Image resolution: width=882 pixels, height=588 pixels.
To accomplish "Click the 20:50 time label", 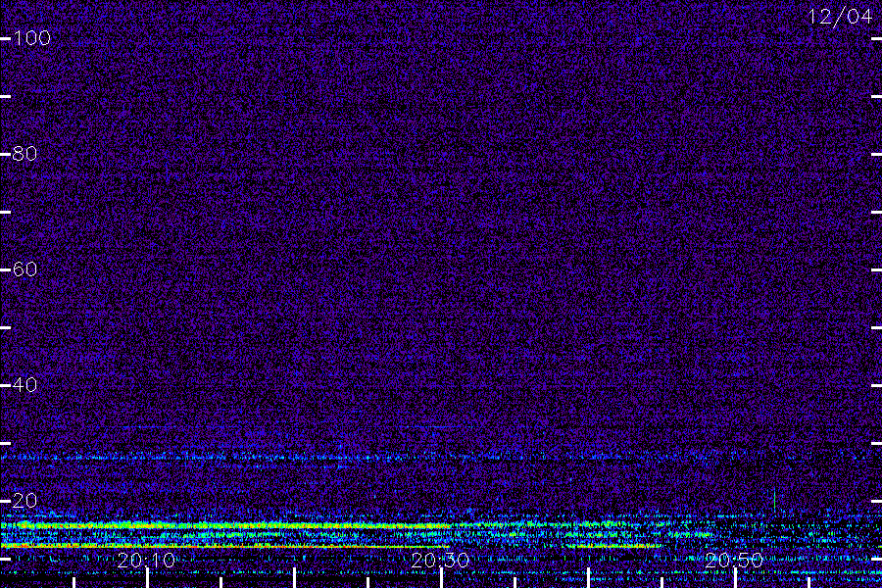I will 734,560.
